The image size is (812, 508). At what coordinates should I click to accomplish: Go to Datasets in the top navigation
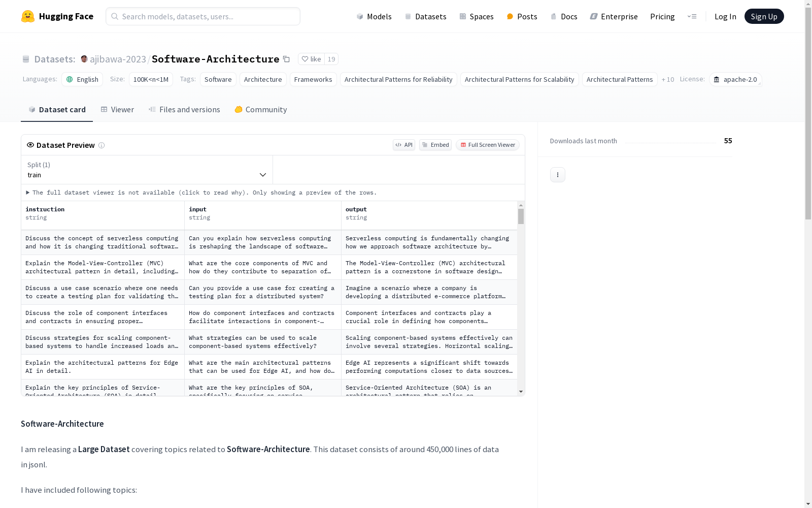[x=425, y=16]
